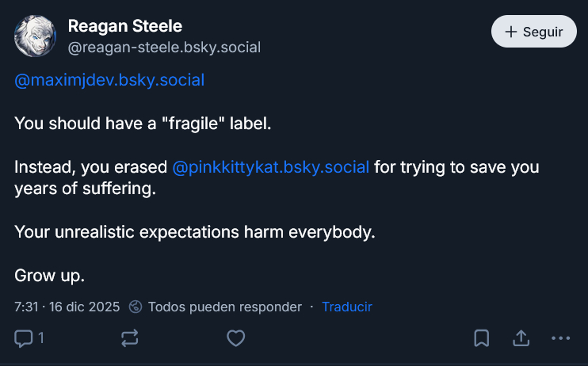Expand the three-dot more options menu

560,338
